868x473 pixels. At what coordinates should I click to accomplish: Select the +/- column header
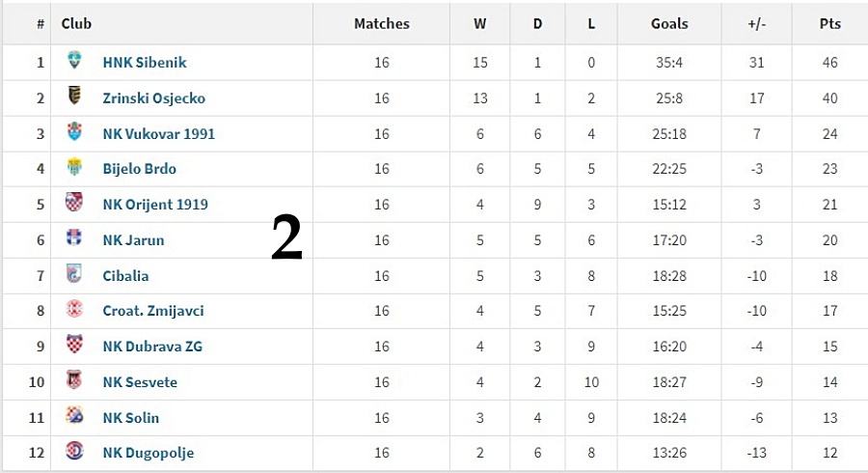click(757, 24)
